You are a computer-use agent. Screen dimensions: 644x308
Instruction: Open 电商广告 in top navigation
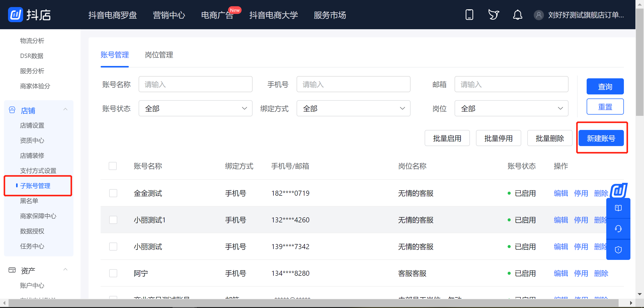217,15
